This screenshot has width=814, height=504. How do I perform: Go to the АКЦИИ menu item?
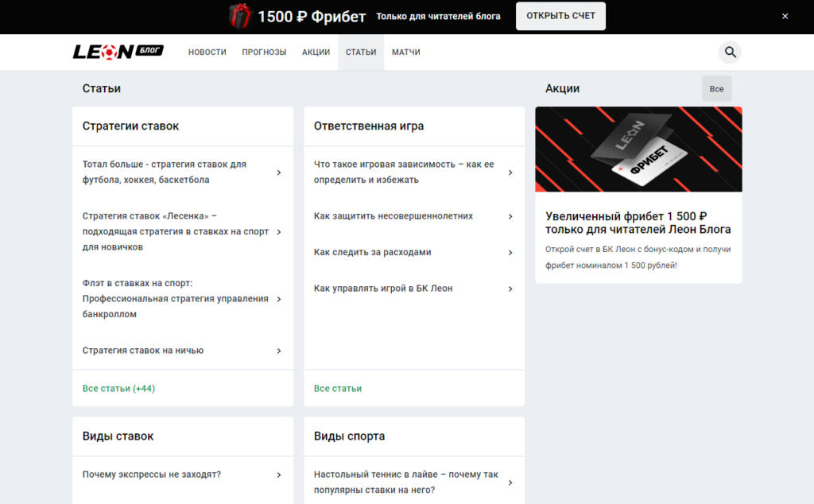[316, 52]
